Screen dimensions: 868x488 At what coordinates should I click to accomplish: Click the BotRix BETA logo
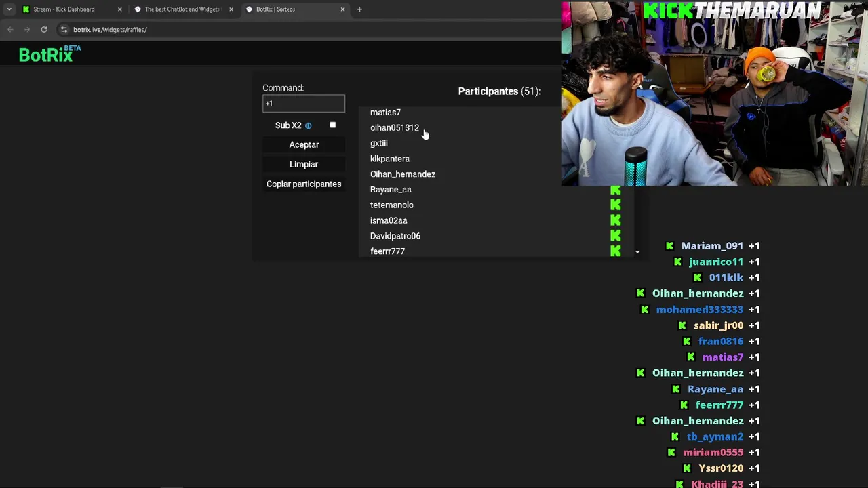click(x=50, y=54)
